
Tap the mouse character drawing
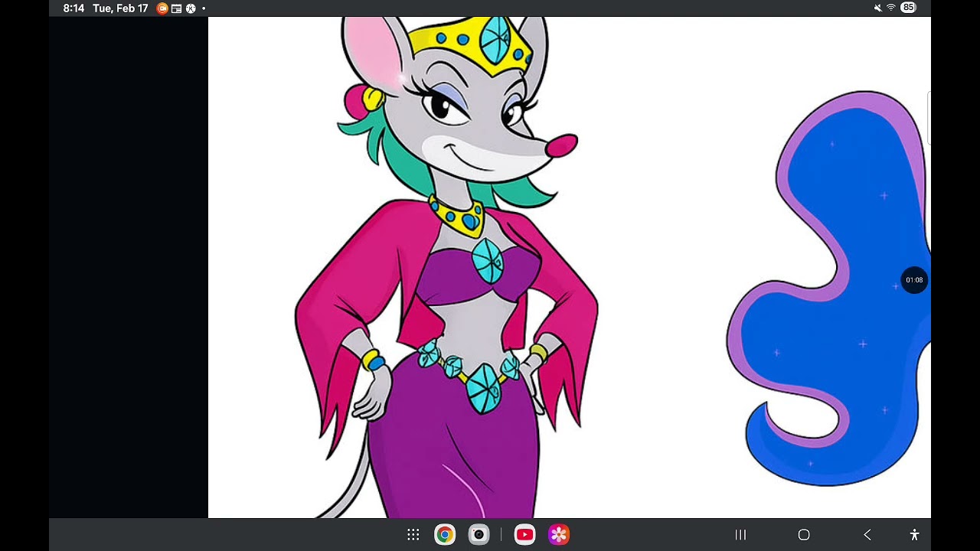pos(447,268)
